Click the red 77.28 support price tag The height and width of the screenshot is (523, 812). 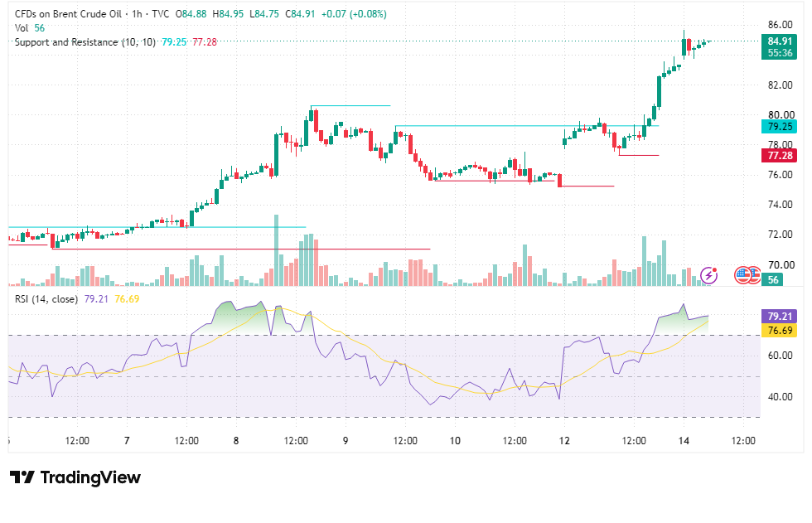pyautogui.click(x=779, y=155)
